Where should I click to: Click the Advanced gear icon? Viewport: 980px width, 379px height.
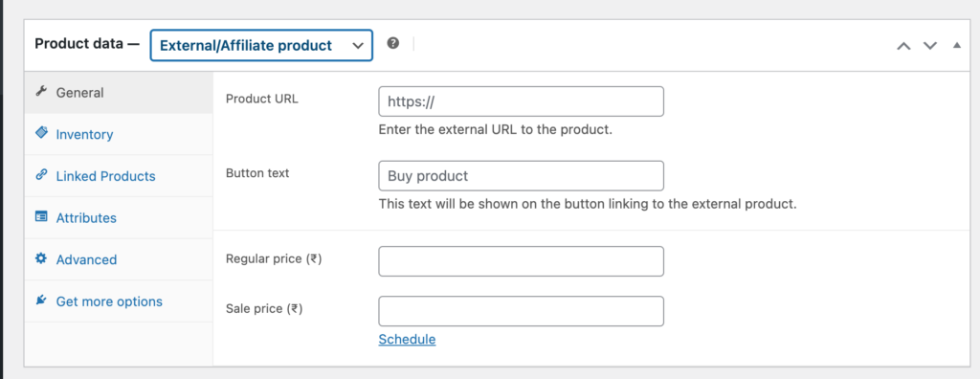click(x=41, y=258)
